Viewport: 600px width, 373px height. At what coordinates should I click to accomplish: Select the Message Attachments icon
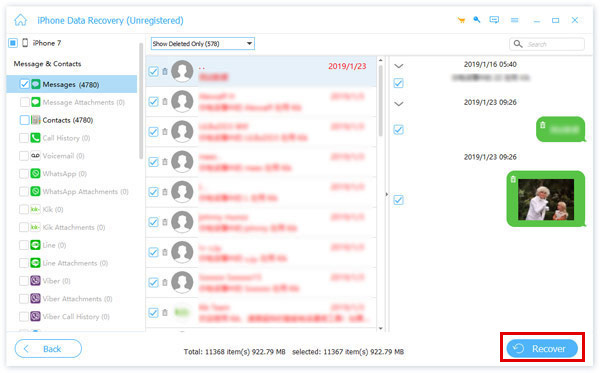tap(36, 102)
